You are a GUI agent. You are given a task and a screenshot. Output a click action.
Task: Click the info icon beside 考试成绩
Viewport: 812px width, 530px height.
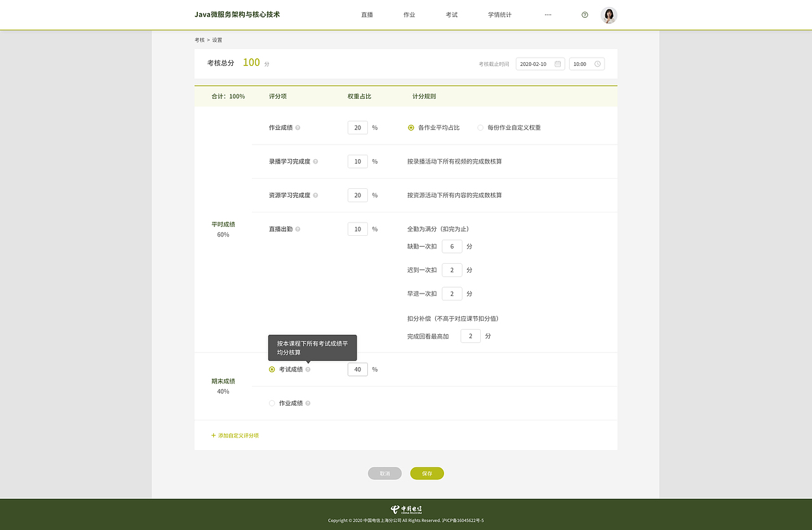pyautogui.click(x=308, y=369)
